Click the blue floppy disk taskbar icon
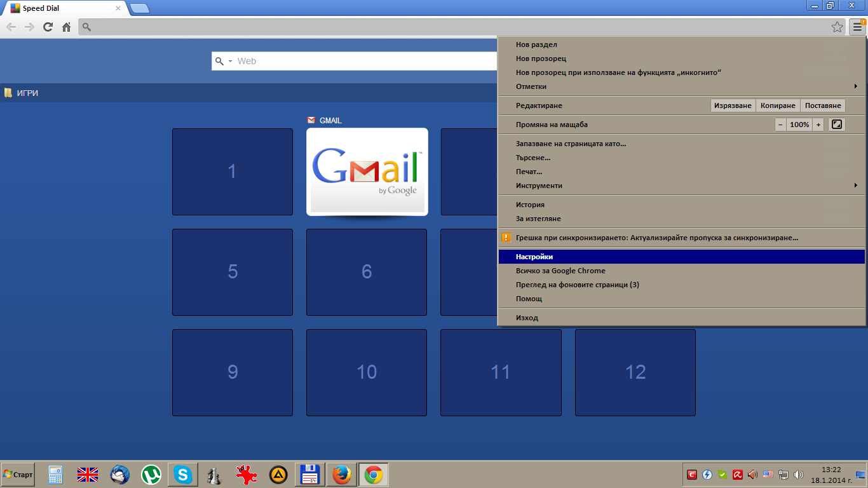868x488 pixels. [x=310, y=475]
